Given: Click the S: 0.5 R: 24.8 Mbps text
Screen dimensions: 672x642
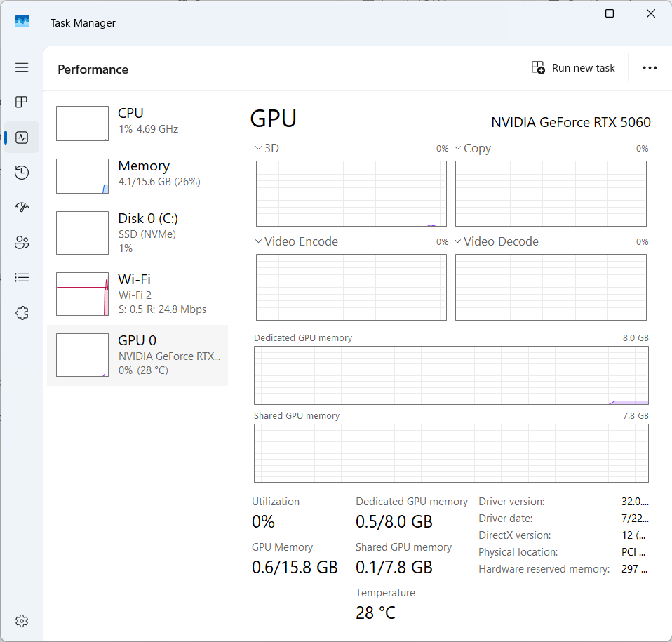Looking at the screenshot, I should [163, 309].
